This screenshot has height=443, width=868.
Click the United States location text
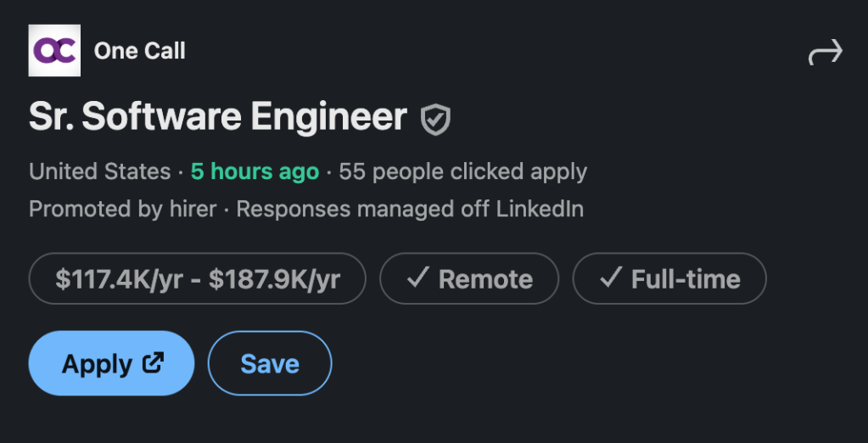coord(100,171)
